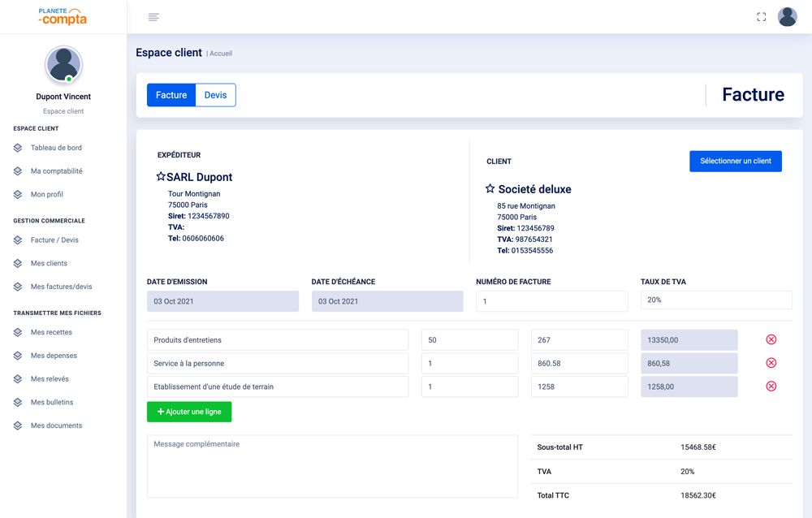
Task: Click the Planete Compta logo
Action: pos(63,16)
